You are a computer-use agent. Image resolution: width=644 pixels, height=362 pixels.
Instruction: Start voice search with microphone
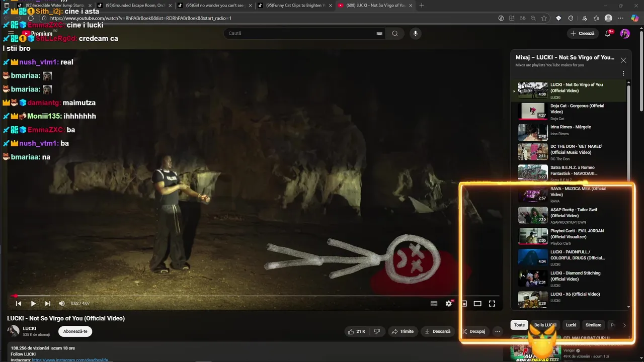pos(415,33)
